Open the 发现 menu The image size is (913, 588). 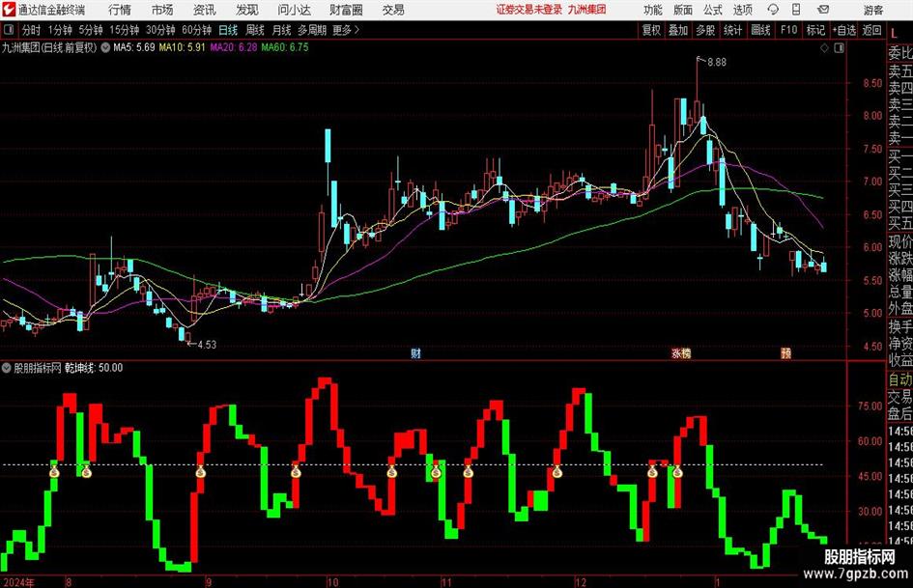(x=247, y=10)
